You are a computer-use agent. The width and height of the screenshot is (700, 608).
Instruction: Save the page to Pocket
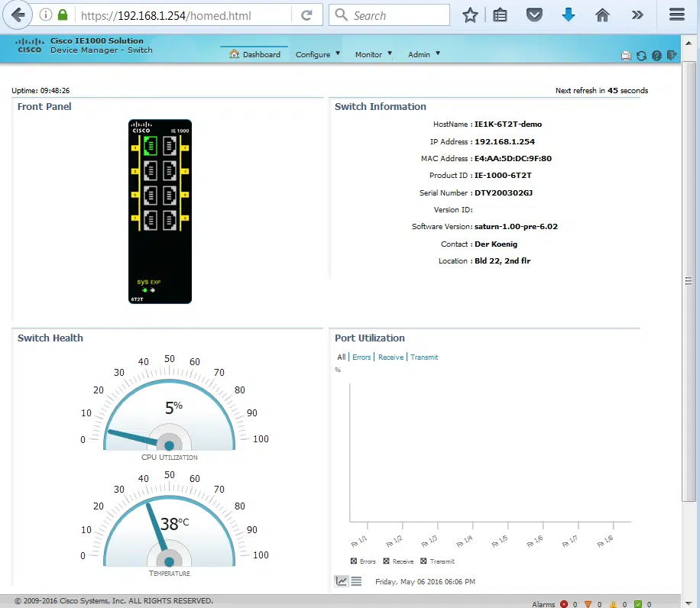tap(534, 15)
